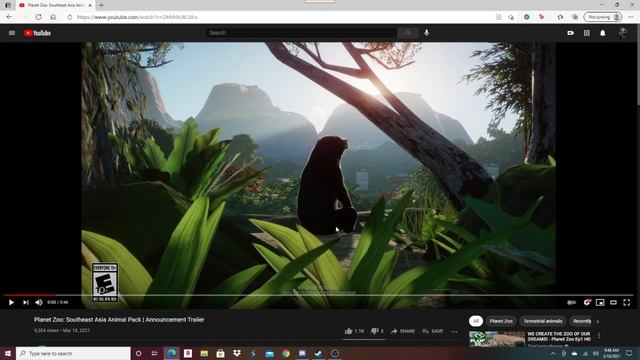Image resolution: width=640 pixels, height=360 pixels.
Task: Share the video
Action: pyautogui.click(x=402, y=331)
